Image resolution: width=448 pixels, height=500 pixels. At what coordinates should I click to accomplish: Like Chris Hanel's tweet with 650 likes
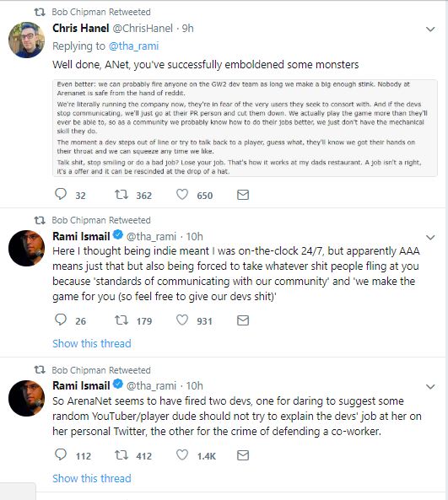(x=182, y=195)
